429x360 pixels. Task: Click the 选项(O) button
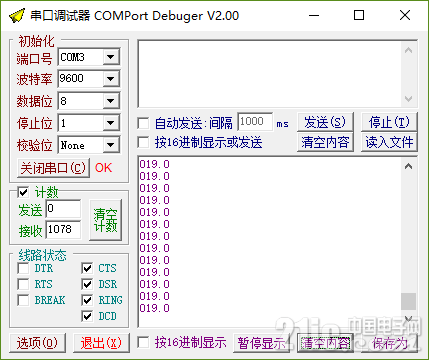pos(37,343)
